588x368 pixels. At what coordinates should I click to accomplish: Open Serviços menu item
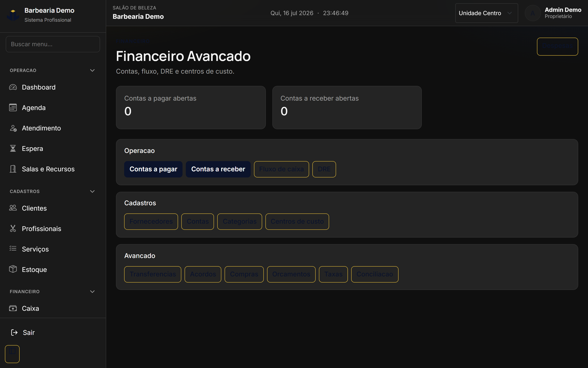tap(53, 249)
